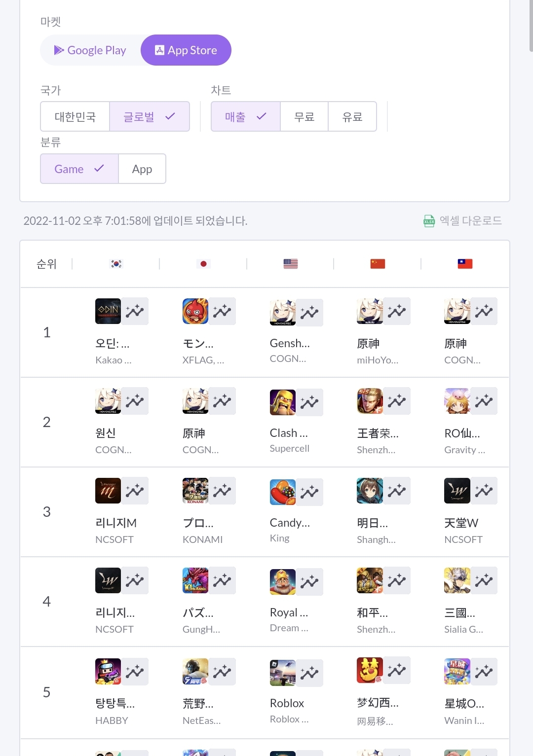
Task: Open the Lineage M icon at rank 3
Action: [108, 491]
